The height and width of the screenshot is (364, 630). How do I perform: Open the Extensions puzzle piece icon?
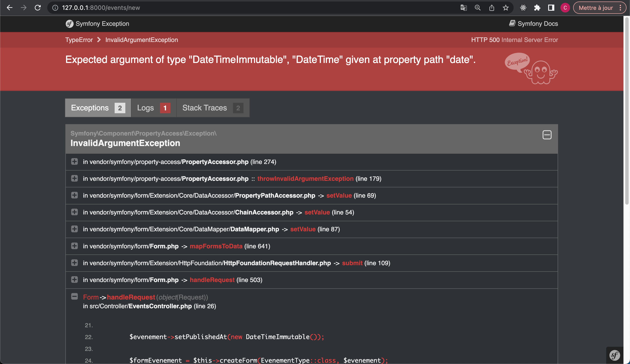[x=537, y=8]
